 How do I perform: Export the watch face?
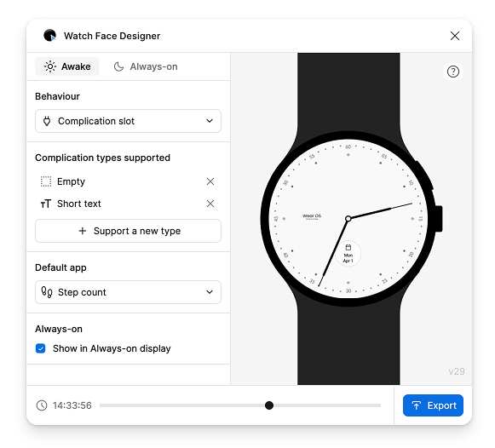pyautogui.click(x=433, y=405)
